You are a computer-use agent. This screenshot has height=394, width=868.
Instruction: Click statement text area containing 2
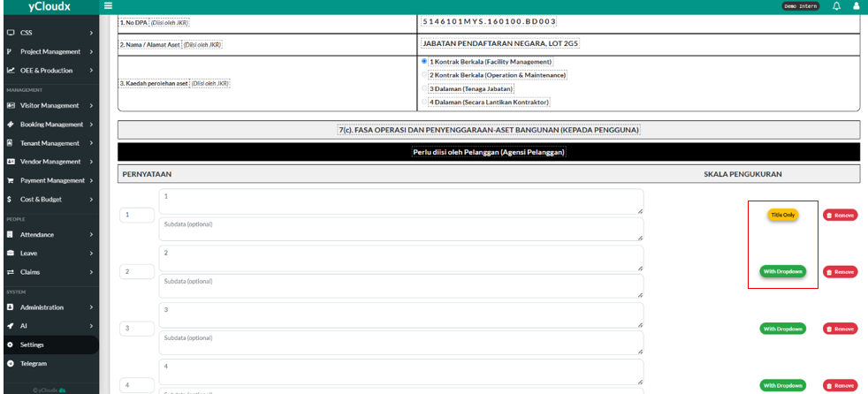pyautogui.click(x=401, y=259)
